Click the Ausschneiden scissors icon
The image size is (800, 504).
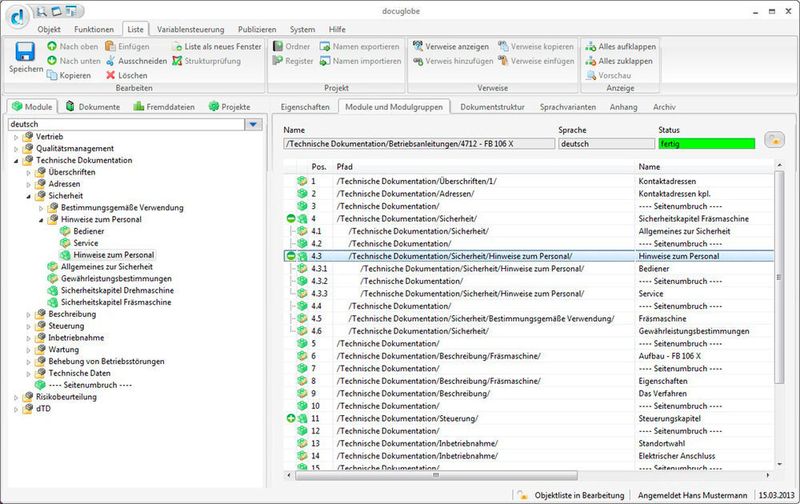111,61
